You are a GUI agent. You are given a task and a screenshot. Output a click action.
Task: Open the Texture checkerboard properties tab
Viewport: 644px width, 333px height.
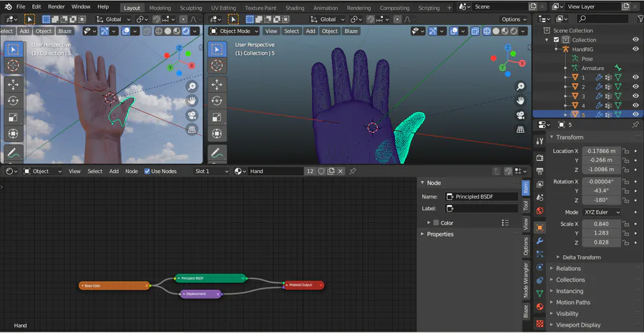[x=540, y=324]
